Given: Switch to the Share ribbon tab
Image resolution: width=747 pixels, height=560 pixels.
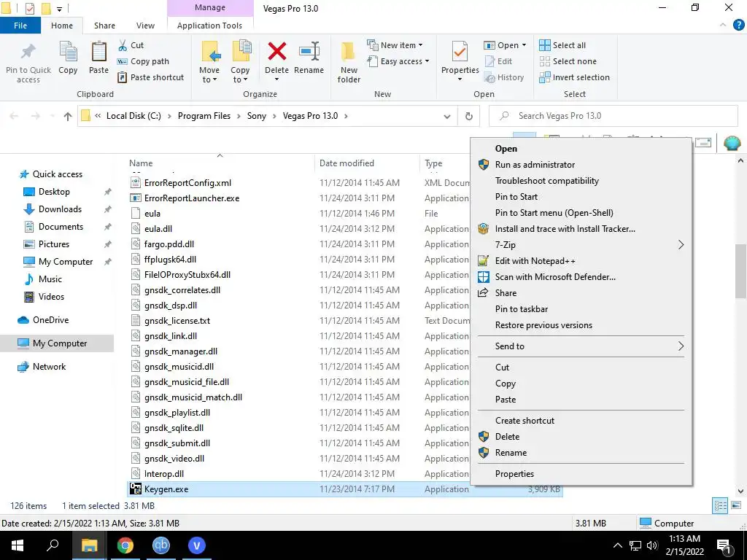Looking at the screenshot, I should 104,26.
